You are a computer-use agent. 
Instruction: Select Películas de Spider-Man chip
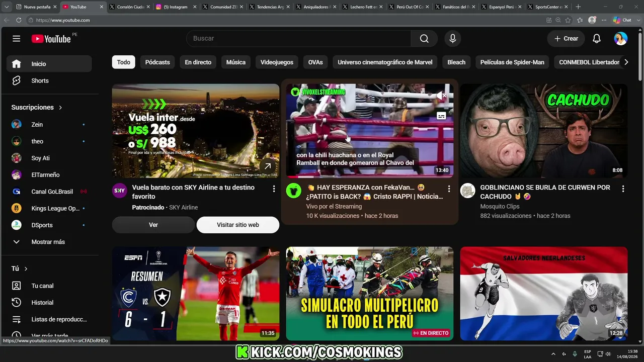click(512, 62)
